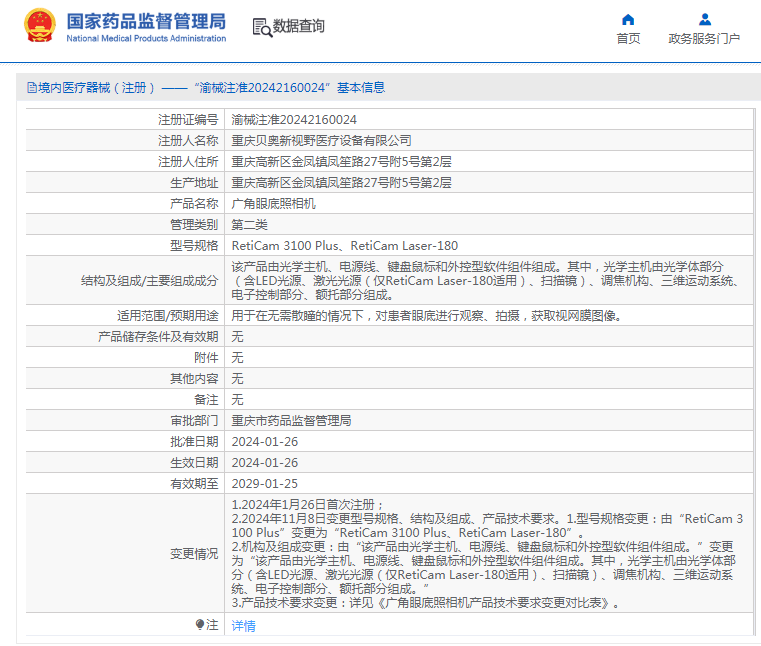Select registration number 渝械注准20242160024 cell

coord(294,120)
